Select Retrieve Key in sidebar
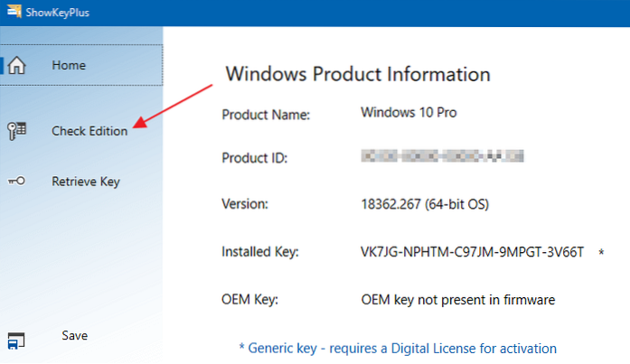The width and height of the screenshot is (630, 364). coord(86,182)
